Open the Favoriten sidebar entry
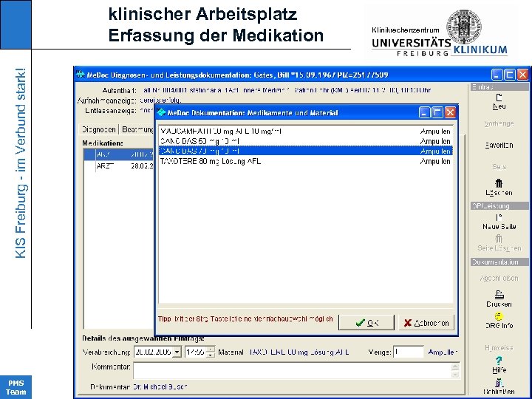The image size is (532, 399). (499, 146)
